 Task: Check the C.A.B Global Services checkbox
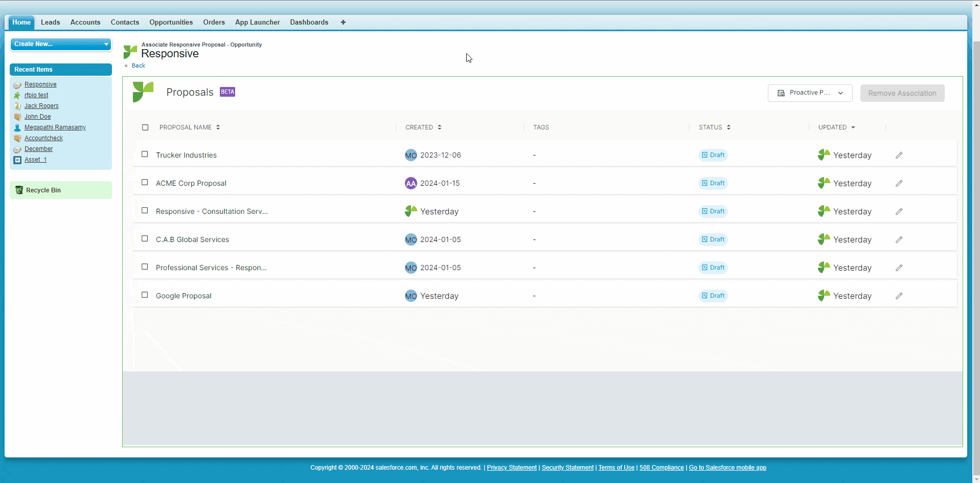click(145, 238)
